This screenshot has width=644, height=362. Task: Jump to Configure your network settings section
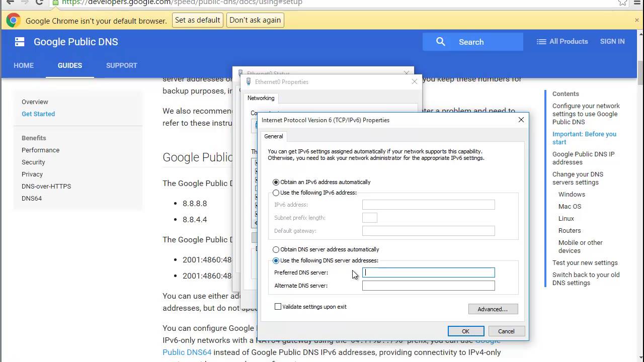click(586, 114)
